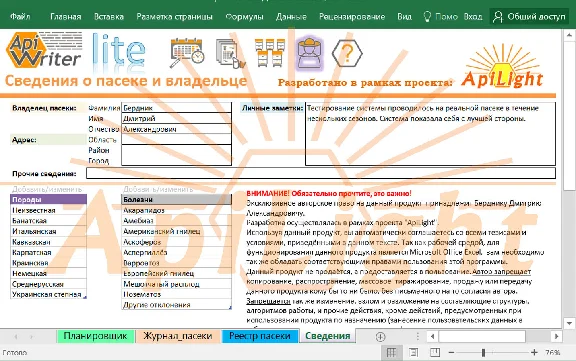Open the calendar planner icon
The width and height of the screenshot is (576, 361).
coord(187,53)
